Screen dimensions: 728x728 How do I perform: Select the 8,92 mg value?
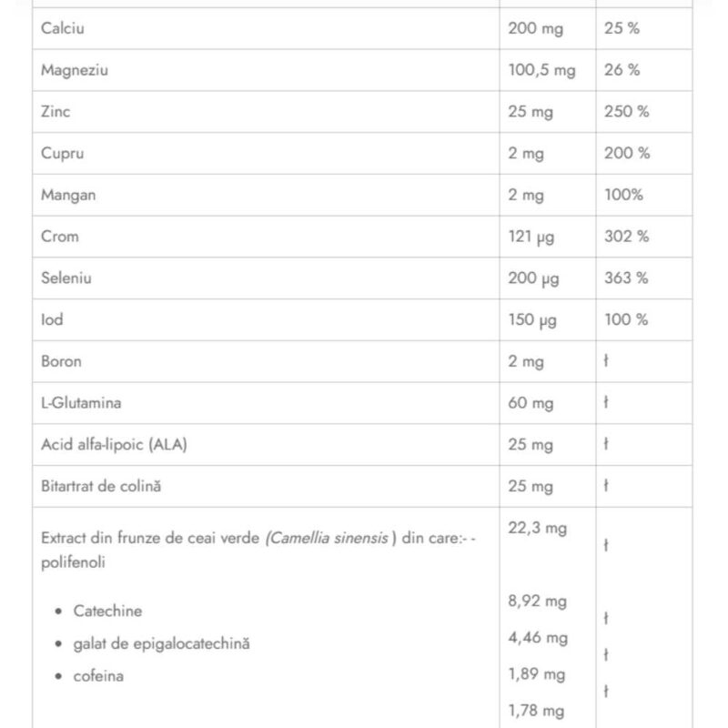(x=537, y=602)
